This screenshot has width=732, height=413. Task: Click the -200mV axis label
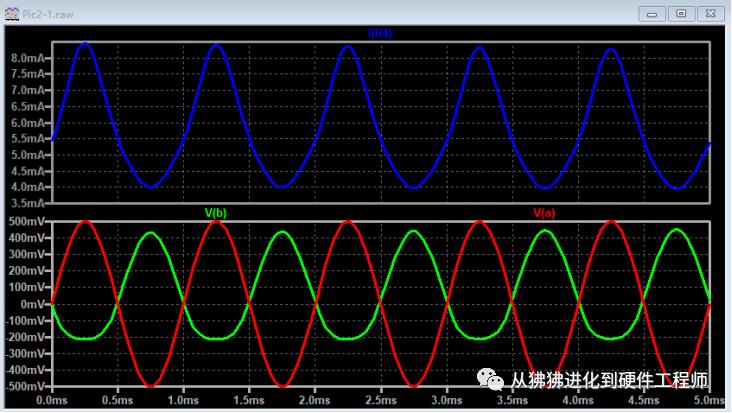point(25,337)
